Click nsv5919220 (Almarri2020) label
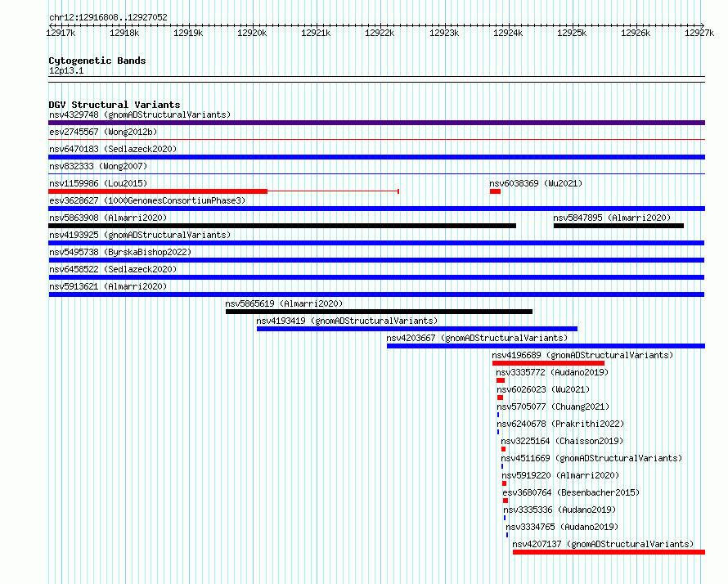 560,475
